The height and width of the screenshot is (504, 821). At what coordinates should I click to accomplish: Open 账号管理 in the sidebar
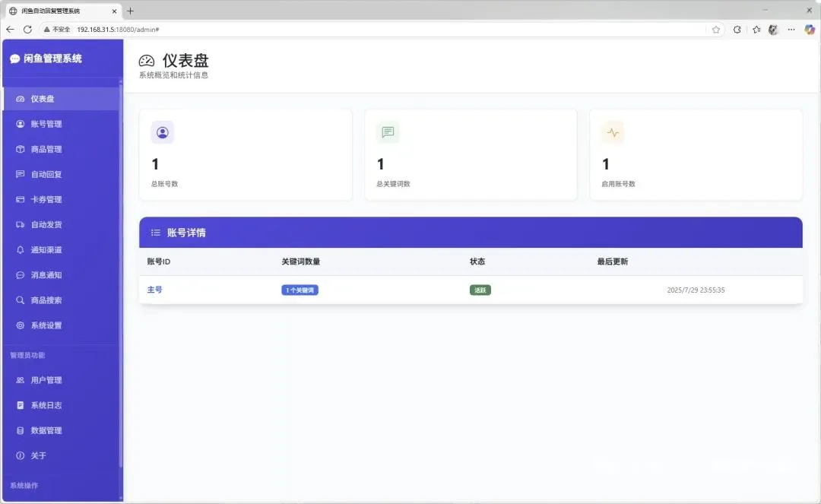tap(62, 124)
